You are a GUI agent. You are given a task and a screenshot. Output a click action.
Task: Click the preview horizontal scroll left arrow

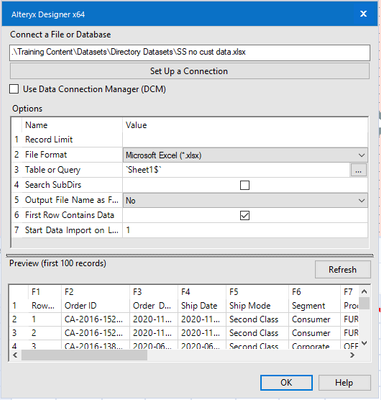[15, 355]
